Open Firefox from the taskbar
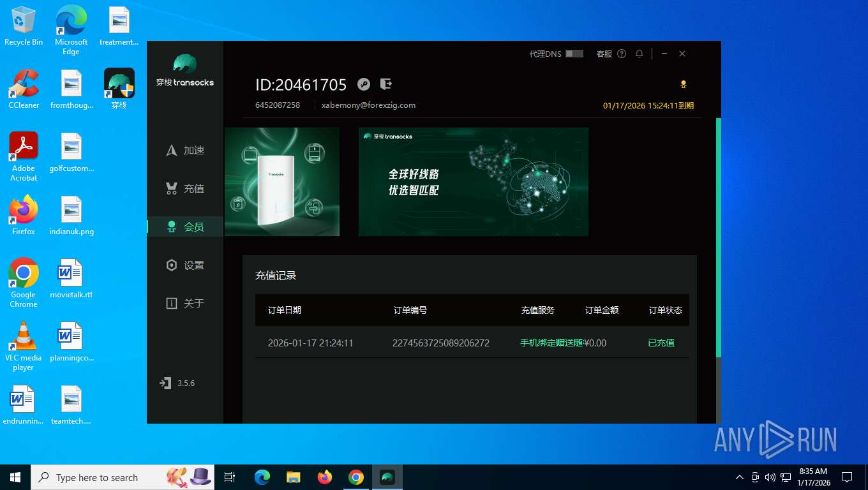This screenshot has height=490, width=868. (x=325, y=477)
